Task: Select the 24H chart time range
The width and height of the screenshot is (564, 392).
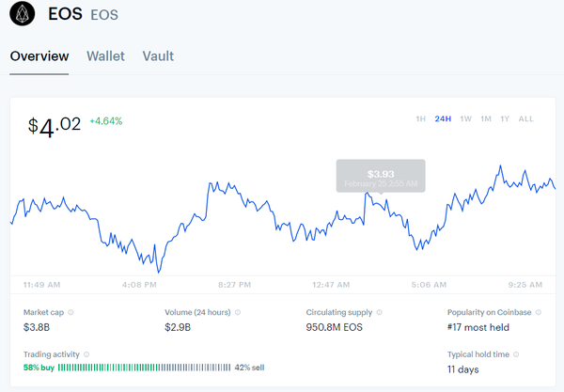Action: coord(443,119)
